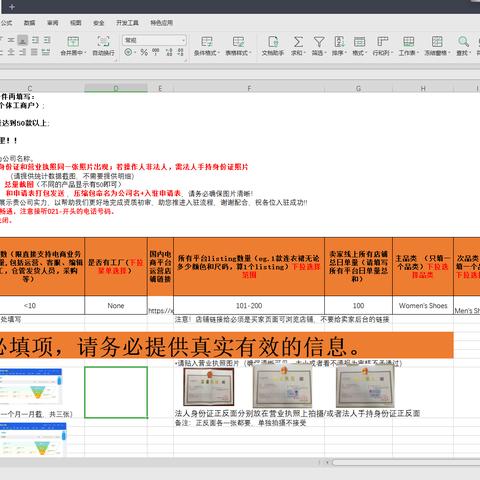Align cell text to the right
Viewport: 480px width, 480px height.
click(23, 52)
